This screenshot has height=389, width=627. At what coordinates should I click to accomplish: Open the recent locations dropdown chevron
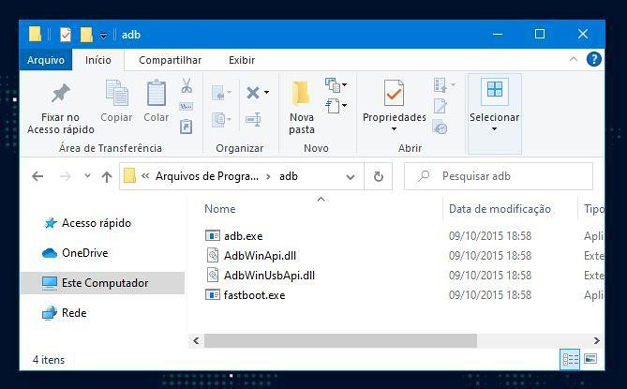point(87,176)
